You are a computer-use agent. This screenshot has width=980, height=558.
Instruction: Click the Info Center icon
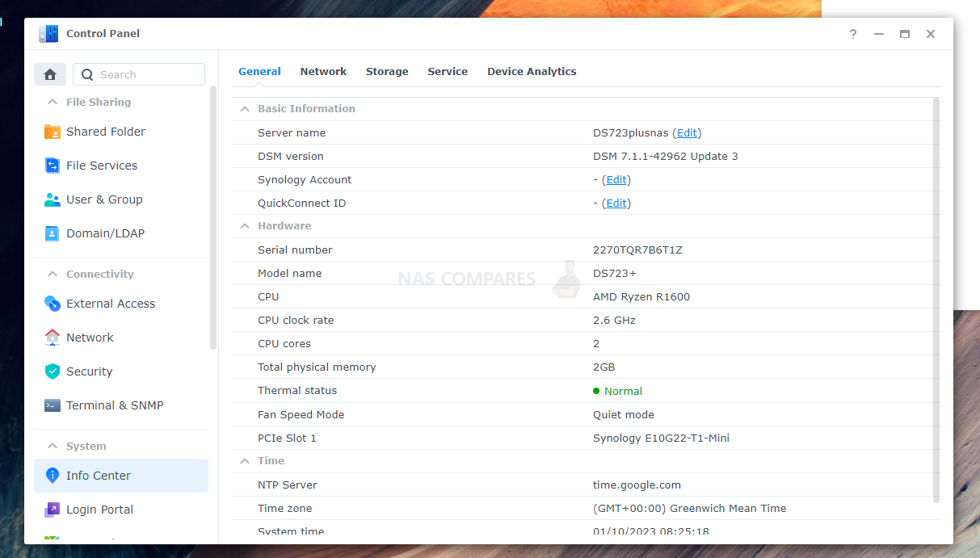(x=53, y=476)
